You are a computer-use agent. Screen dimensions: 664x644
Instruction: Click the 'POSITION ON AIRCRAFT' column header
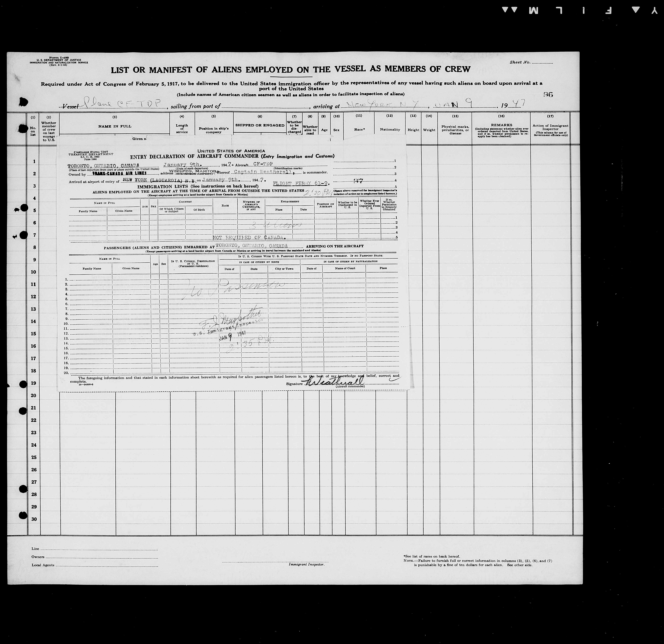pyautogui.click(x=326, y=205)
